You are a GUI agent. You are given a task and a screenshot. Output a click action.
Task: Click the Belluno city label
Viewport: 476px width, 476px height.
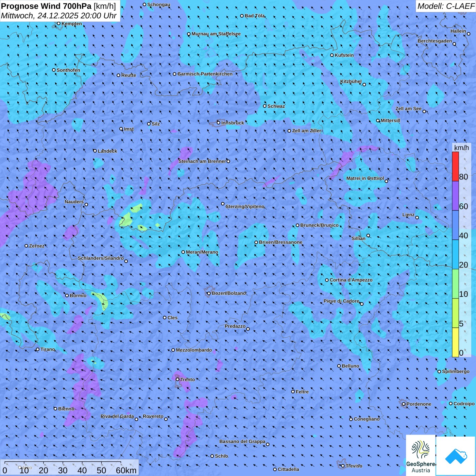click(350, 366)
